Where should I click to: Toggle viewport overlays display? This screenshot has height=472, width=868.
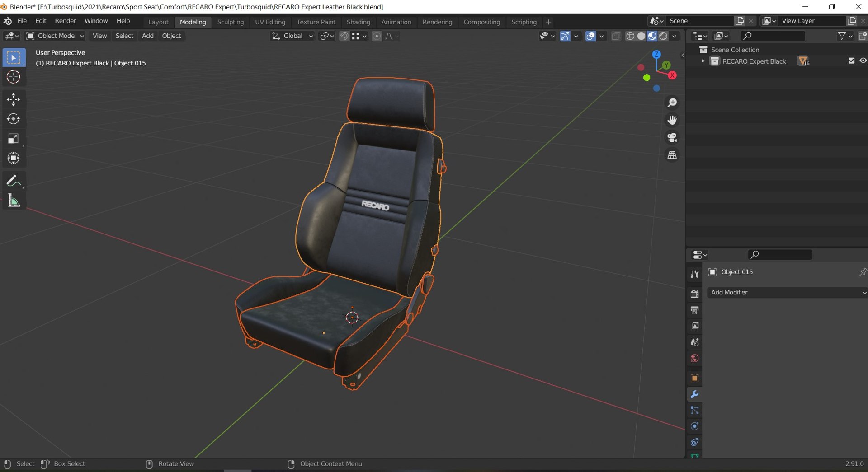(x=590, y=36)
